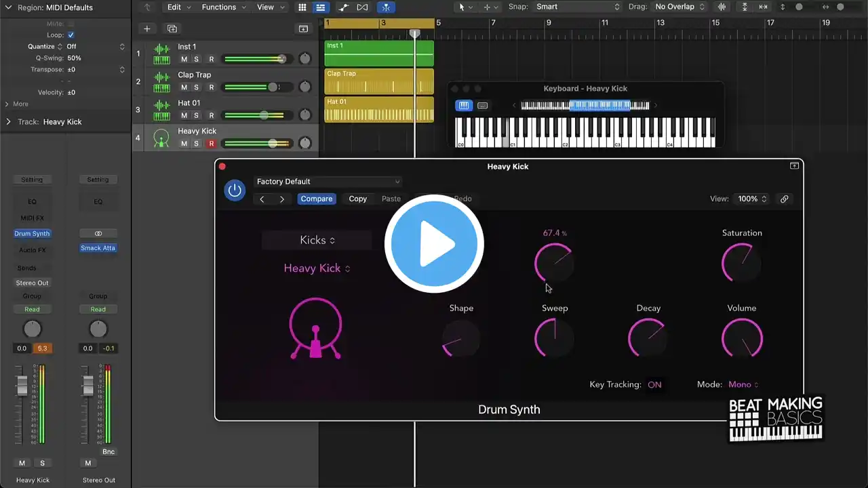The width and height of the screenshot is (868, 488).
Task: Toggle Key Tracking ON button
Action: click(654, 385)
